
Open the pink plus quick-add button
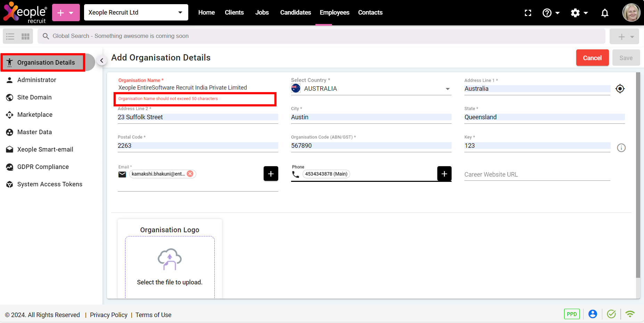[x=66, y=13]
